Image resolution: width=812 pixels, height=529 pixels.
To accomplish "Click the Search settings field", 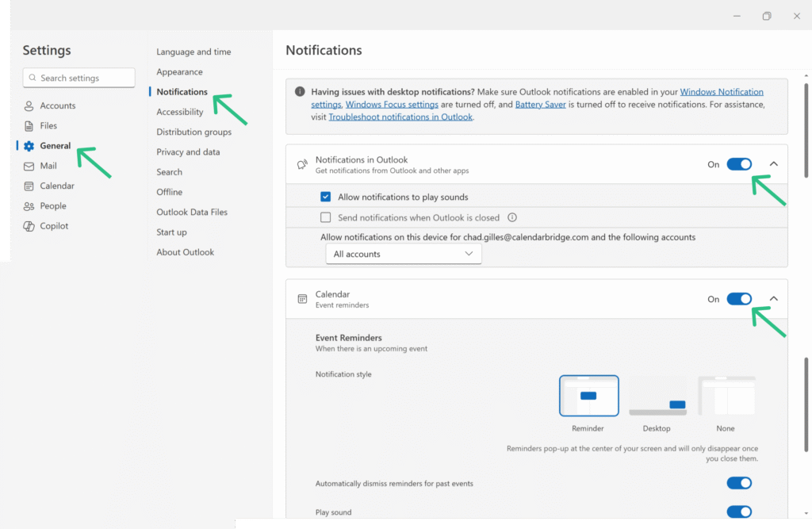I will click(79, 78).
